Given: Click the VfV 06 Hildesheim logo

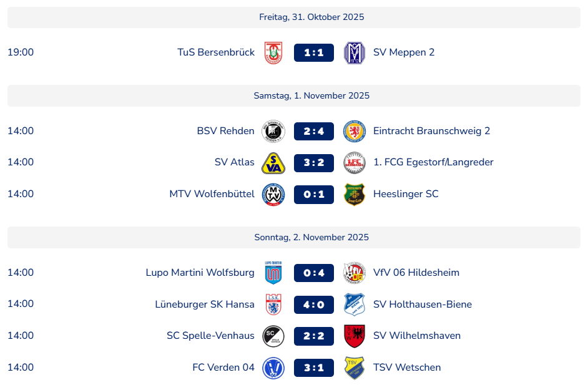Looking at the screenshot, I should click(354, 273).
